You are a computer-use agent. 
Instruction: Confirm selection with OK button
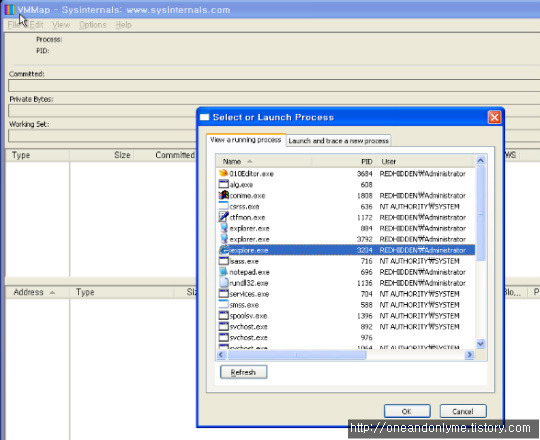407,411
